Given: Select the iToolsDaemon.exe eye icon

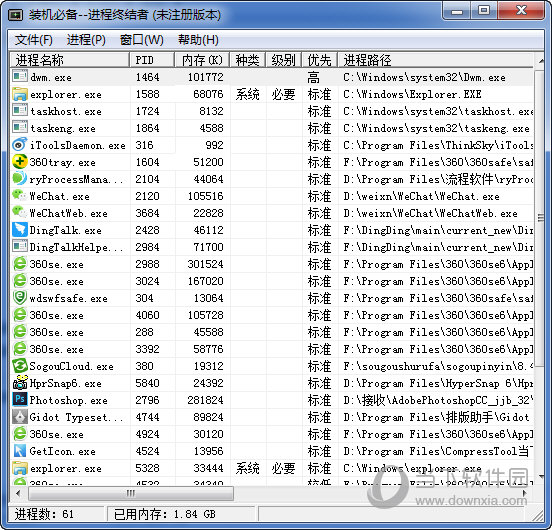Looking at the screenshot, I should (20, 145).
